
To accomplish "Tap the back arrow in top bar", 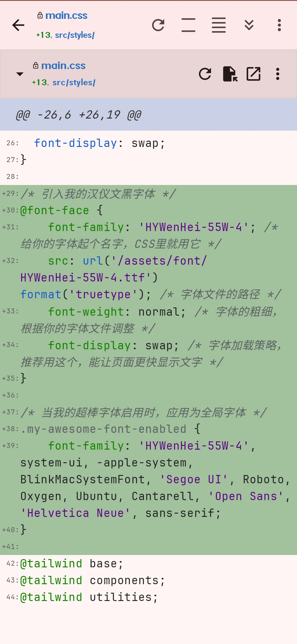I will click(x=18, y=25).
